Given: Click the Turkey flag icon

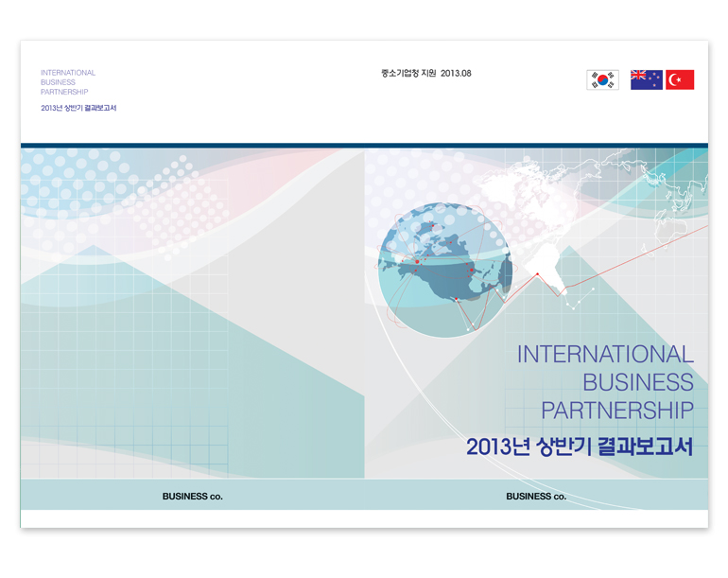Looking at the screenshot, I should click(680, 79).
